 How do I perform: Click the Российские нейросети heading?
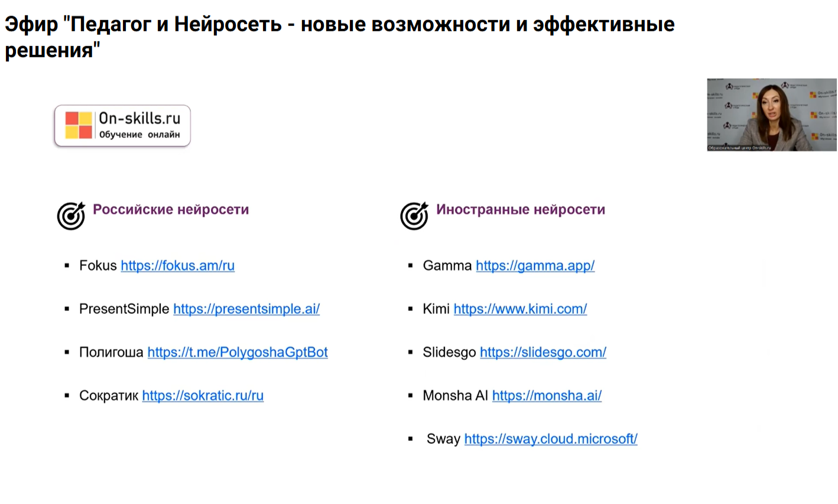click(171, 210)
